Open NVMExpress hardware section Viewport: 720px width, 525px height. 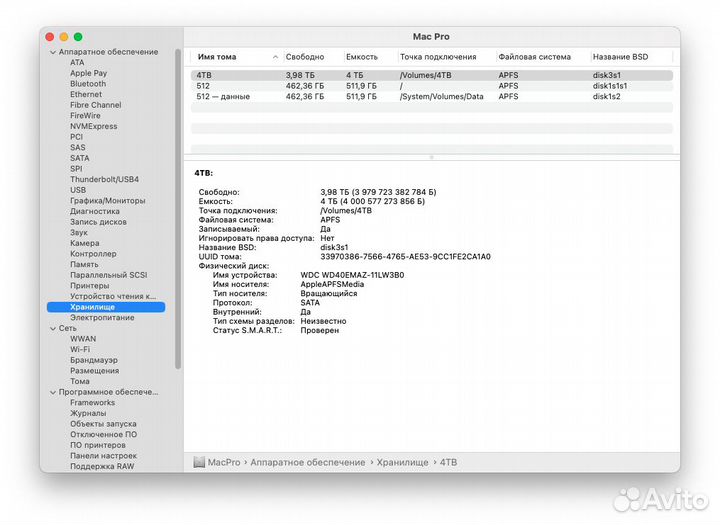tap(94, 126)
